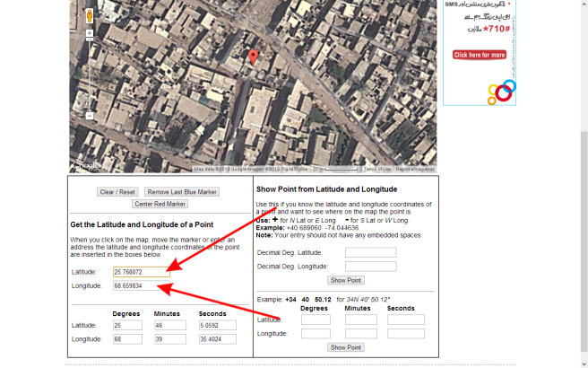Viewport: 588px width, 368px height.
Task: Open the map Terms of Use link
Action: pos(376,169)
